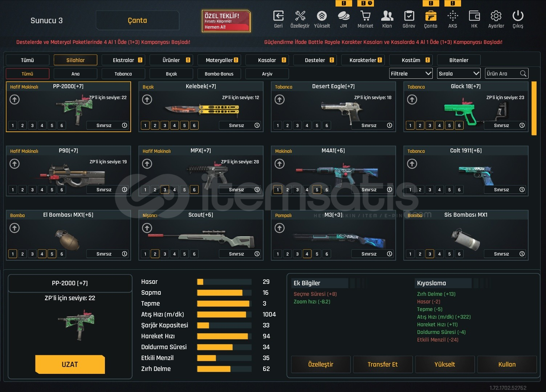546x392 pixels.
Task: Click clock icon on M3[+3] Sınırsız label
Action: [x=390, y=254]
